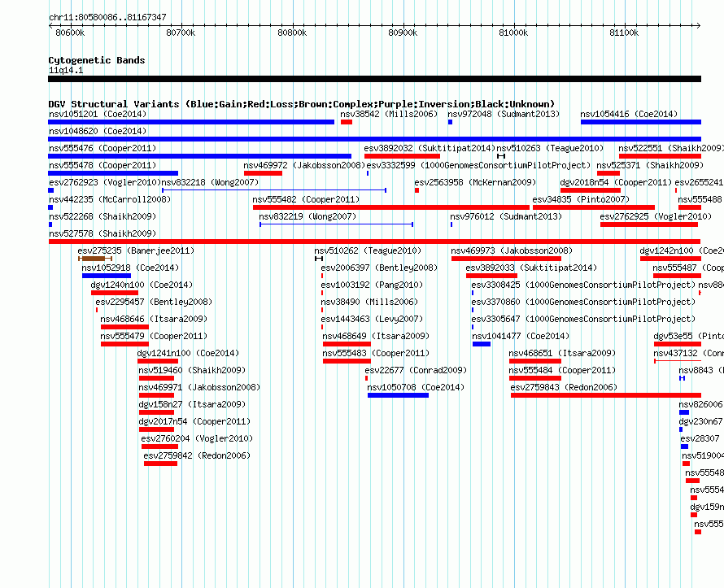
Task: Select esv2762923 (Vogler2010) variant label
Action: tap(105, 182)
